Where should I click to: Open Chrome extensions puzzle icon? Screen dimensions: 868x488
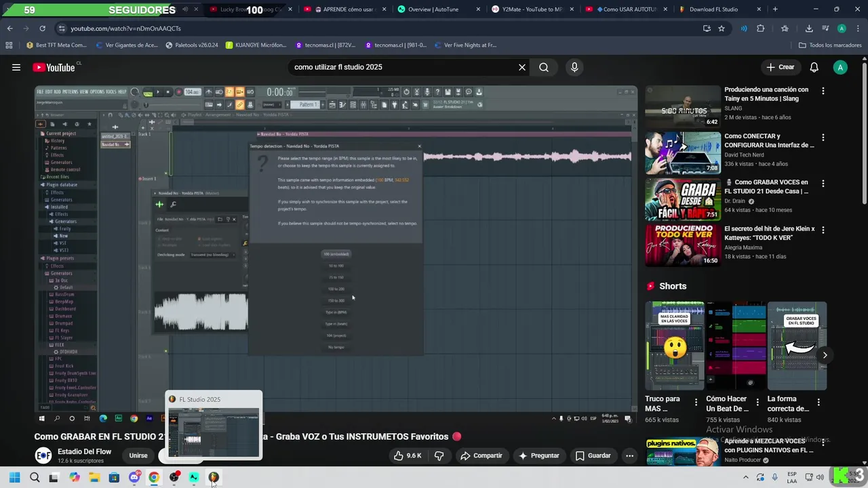pos(760,28)
